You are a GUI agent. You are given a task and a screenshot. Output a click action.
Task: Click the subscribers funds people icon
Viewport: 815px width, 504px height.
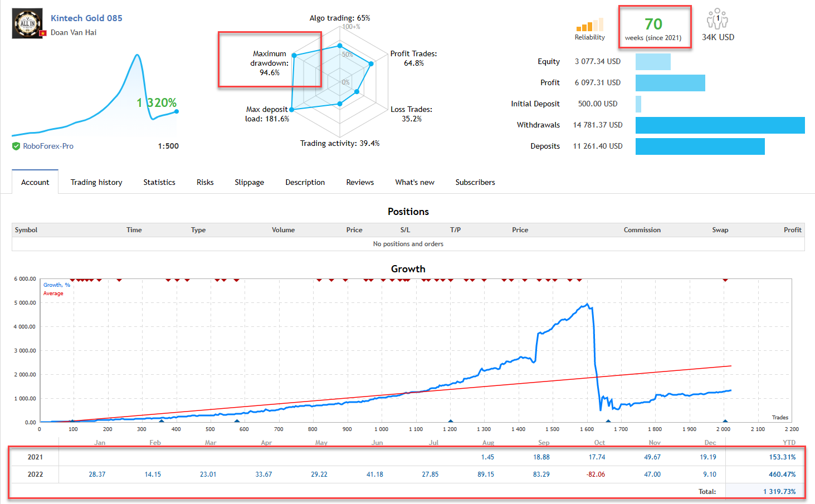[x=718, y=18]
